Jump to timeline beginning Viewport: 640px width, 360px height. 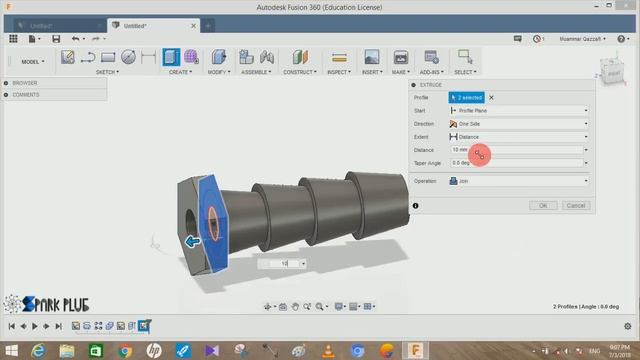click(11, 326)
